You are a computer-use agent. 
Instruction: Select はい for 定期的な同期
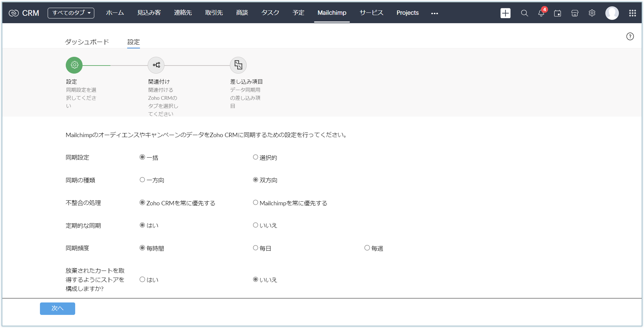[142, 225]
